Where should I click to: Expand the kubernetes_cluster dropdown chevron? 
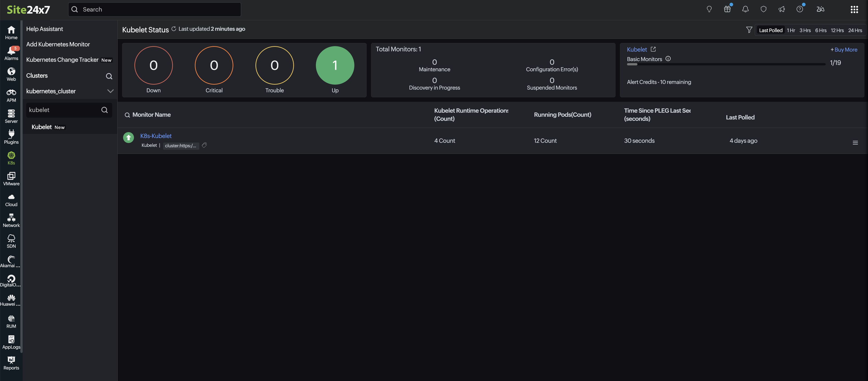110,91
